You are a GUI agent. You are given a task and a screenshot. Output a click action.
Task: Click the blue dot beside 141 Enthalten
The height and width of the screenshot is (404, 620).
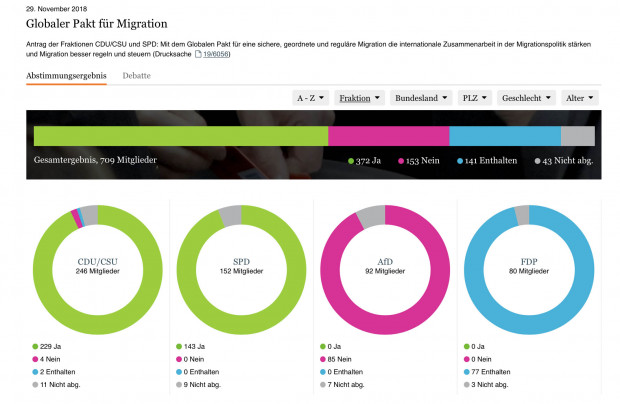[460, 161]
